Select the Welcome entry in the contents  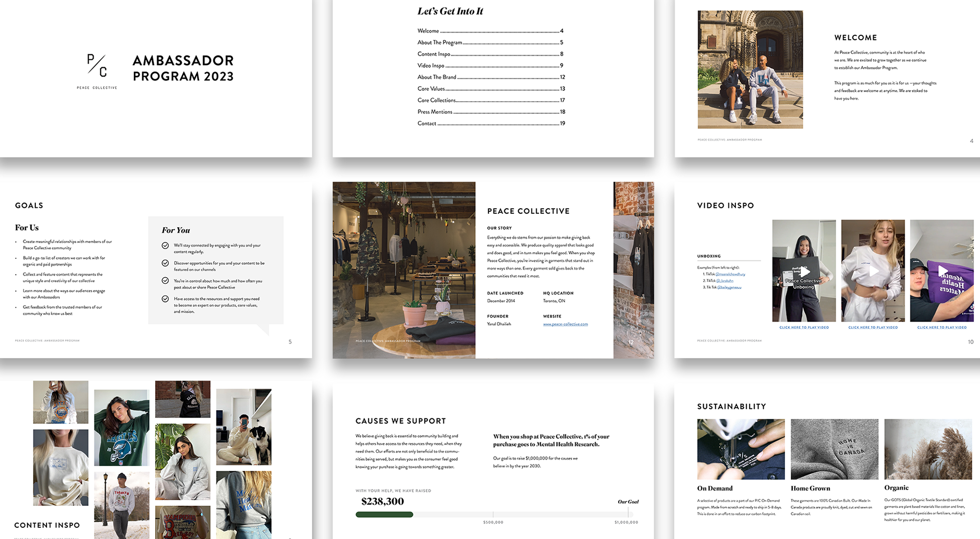[x=491, y=31]
